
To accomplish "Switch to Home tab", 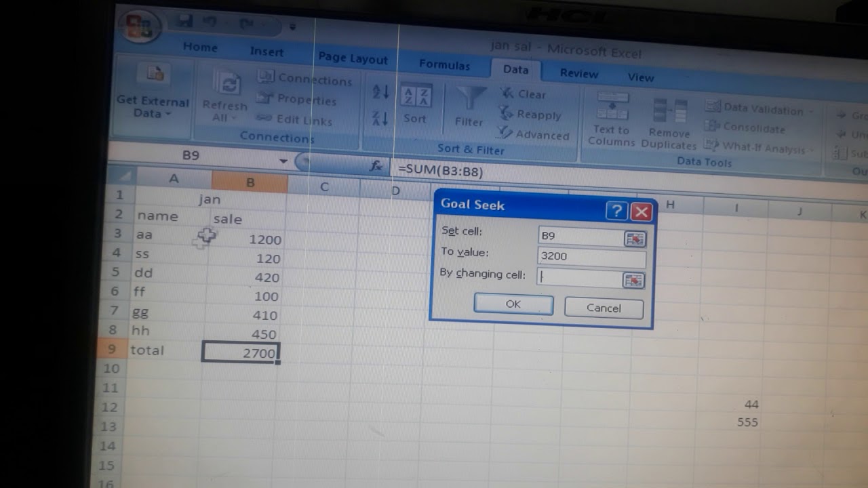I will point(200,47).
